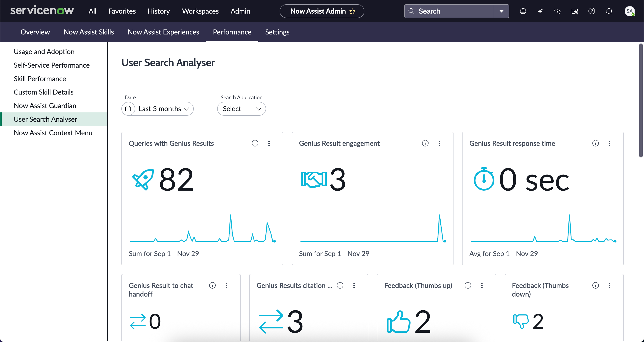Viewport: 644px width, 342px height.
Task: Open the Search Application Select dropdown
Action: (x=241, y=109)
